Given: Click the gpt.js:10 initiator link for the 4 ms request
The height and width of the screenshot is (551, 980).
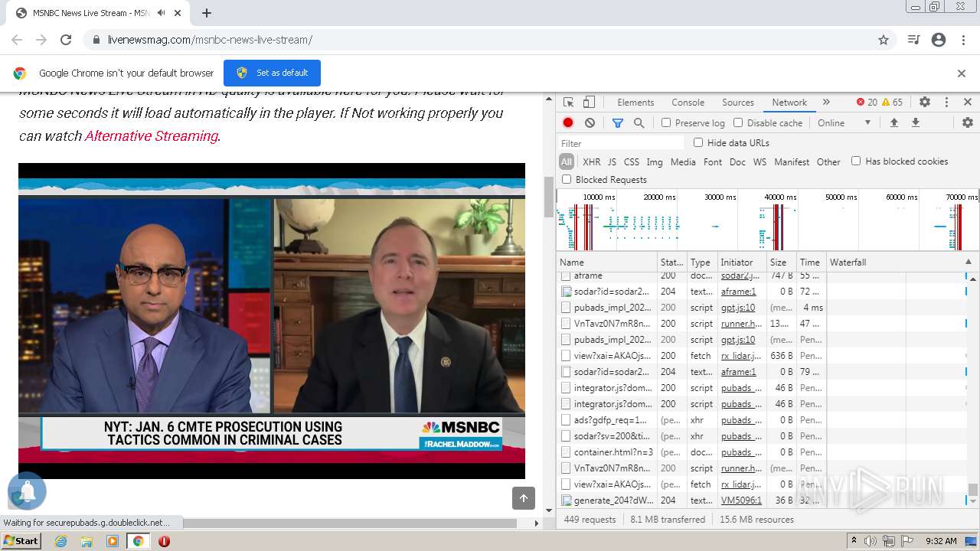Looking at the screenshot, I should point(738,308).
